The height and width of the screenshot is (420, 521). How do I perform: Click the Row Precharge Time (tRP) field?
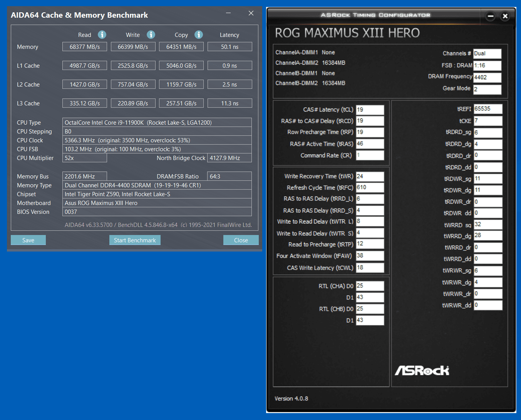tap(370, 132)
